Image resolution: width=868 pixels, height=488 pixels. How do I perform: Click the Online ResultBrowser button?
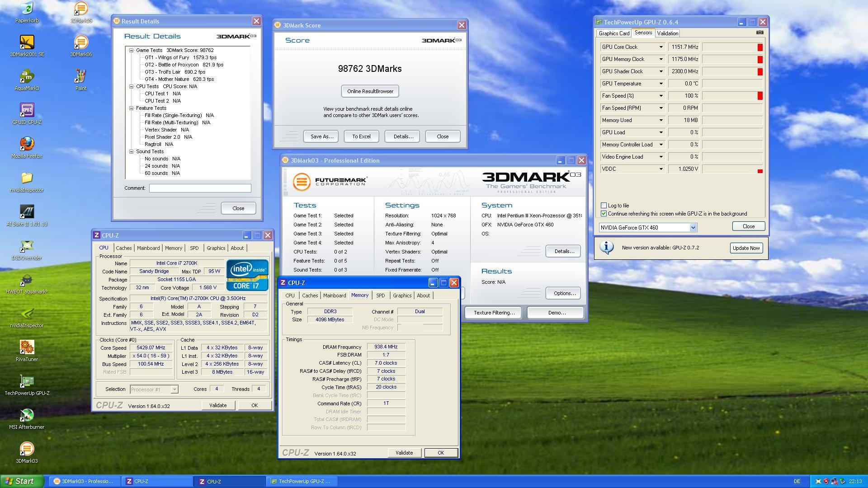(x=370, y=91)
